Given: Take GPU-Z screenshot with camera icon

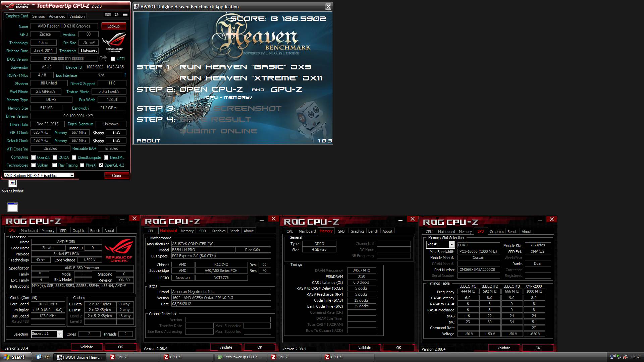Looking at the screenshot, I should (108, 15).
